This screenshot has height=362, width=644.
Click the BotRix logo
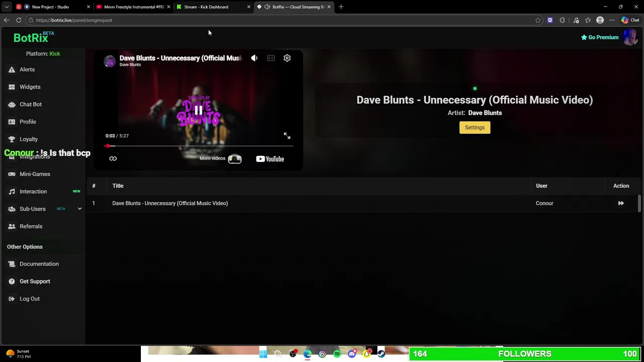pyautogui.click(x=33, y=37)
